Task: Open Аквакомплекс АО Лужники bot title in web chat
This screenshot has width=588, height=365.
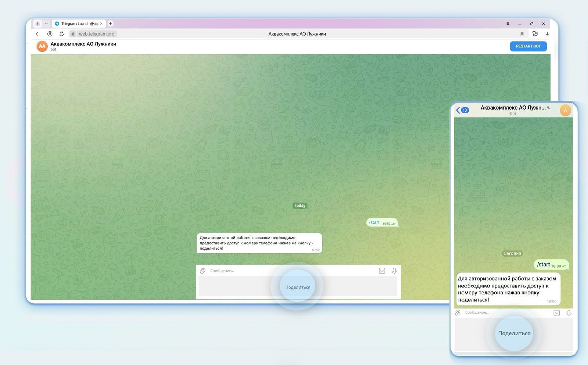Action: point(83,44)
